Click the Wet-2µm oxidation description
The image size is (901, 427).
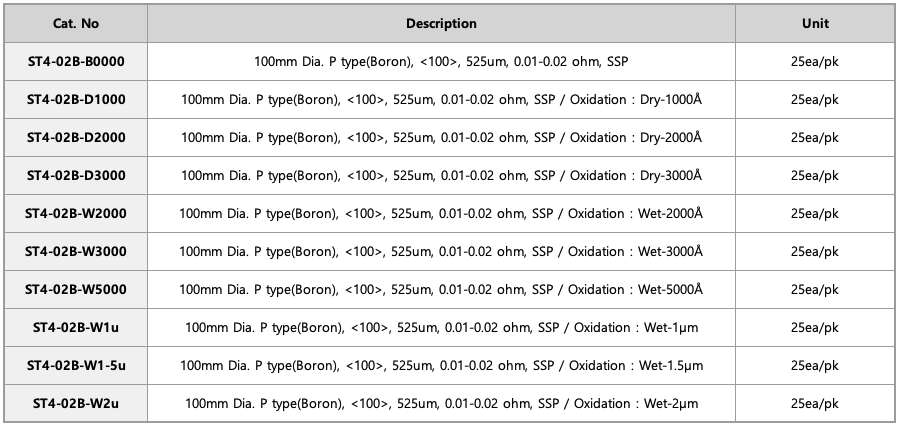coord(441,403)
